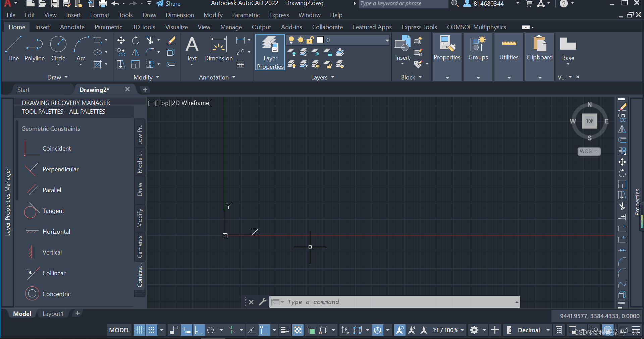Click the Mirror tool in ribbon
Screen dimensions: 644x339
[136, 53]
